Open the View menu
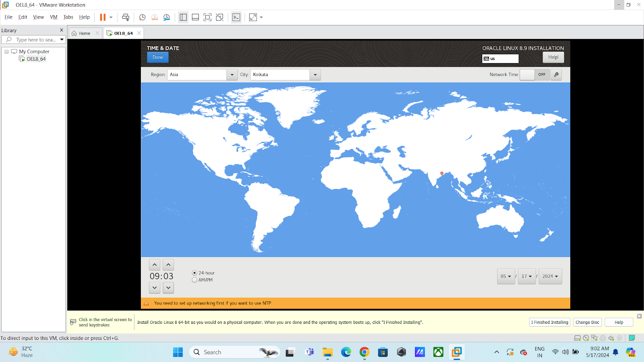The height and width of the screenshot is (362, 644). 39,17
